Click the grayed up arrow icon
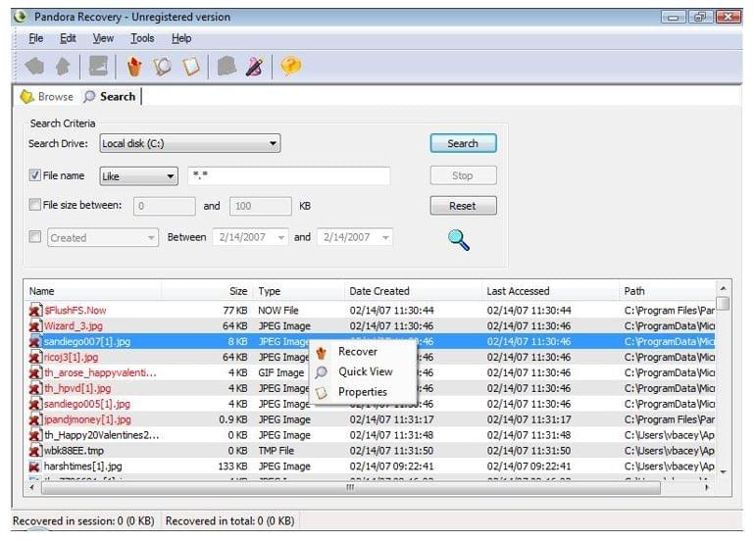 pos(62,66)
